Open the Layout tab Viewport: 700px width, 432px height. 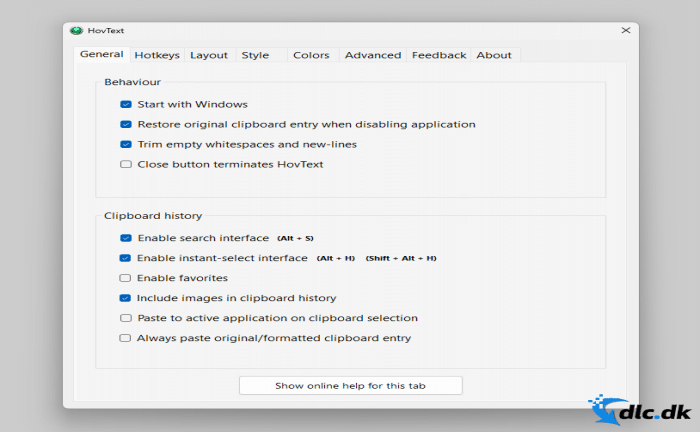(x=209, y=55)
